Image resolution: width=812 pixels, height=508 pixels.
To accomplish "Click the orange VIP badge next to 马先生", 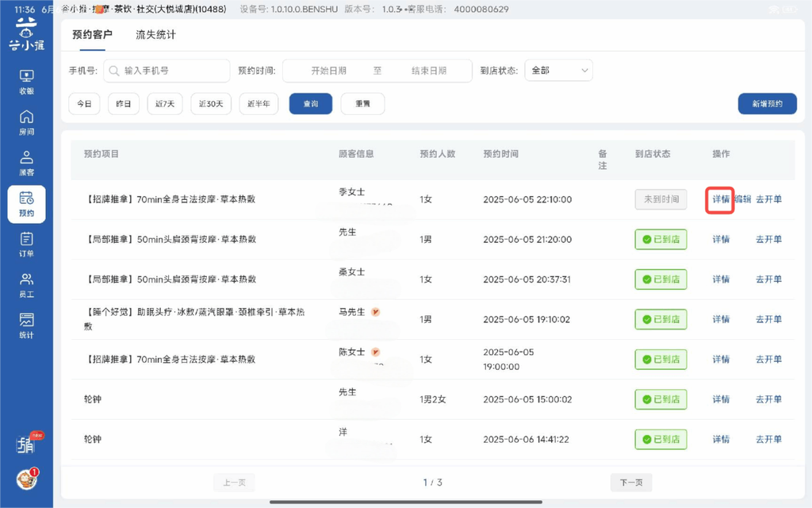I will click(376, 312).
